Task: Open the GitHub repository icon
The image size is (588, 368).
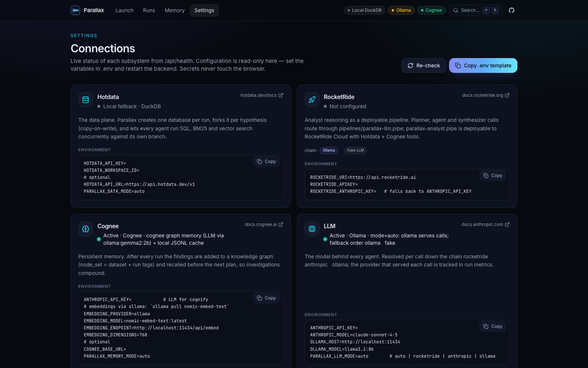Action: point(512,10)
